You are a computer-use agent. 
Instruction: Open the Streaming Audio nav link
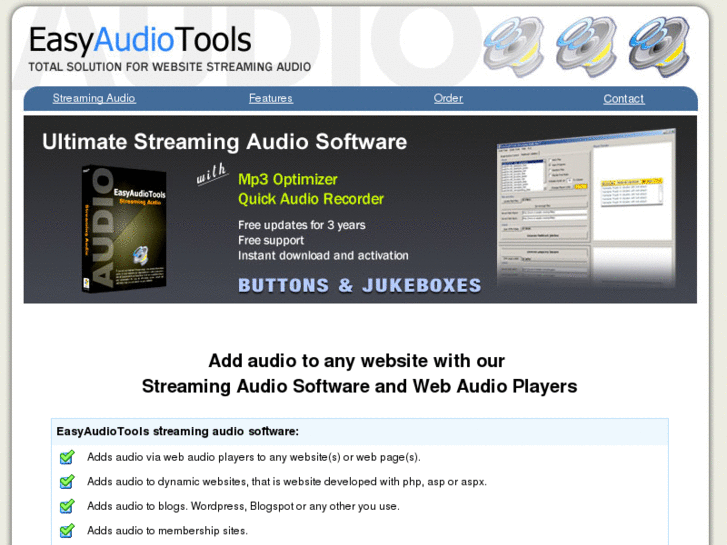[x=94, y=98]
